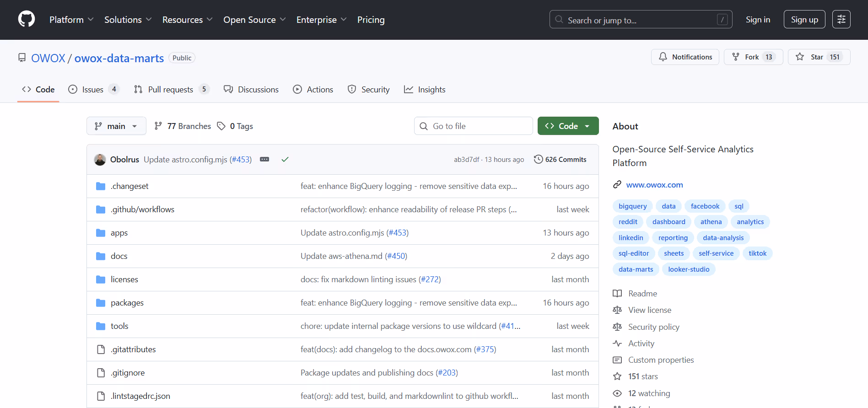This screenshot has height=408, width=868.
Task: Open the docs folder
Action: pos(119,256)
